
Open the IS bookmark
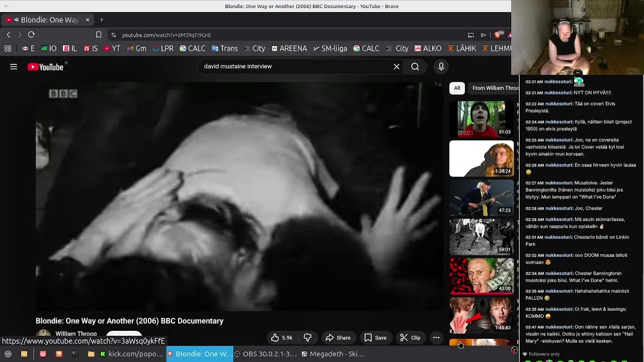click(x=91, y=48)
